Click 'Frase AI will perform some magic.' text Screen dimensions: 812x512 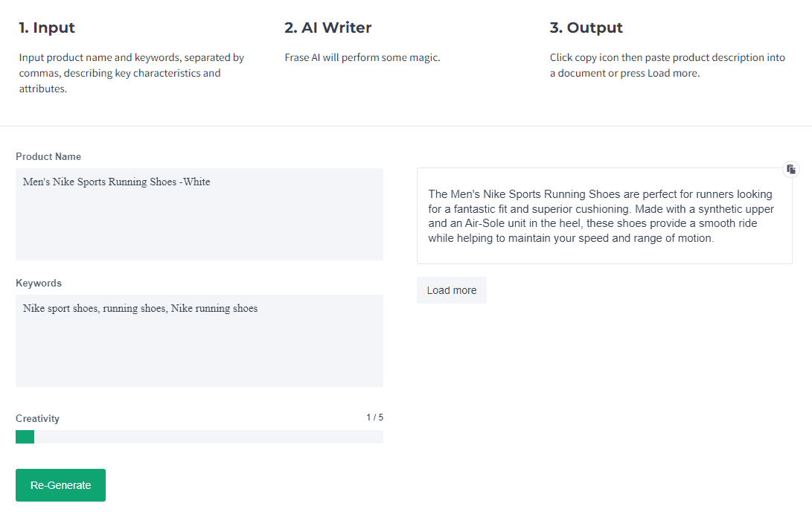pyautogui.click(x=362, y=57)
